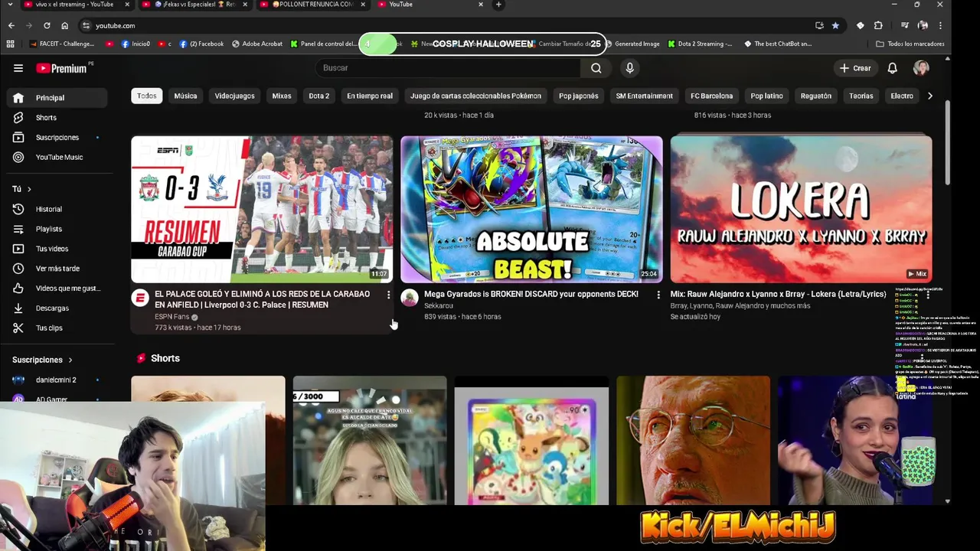980x551 pixels.
Task: Reload the page with the browser refresh button
Action: [46, 25]
